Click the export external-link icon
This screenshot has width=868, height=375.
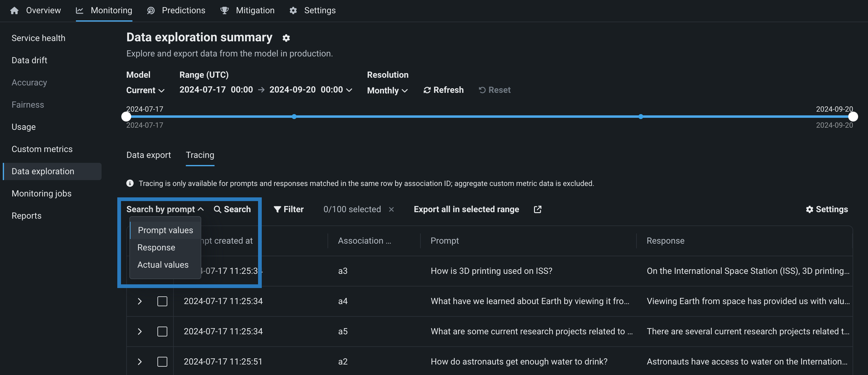(x=537, y=209)
